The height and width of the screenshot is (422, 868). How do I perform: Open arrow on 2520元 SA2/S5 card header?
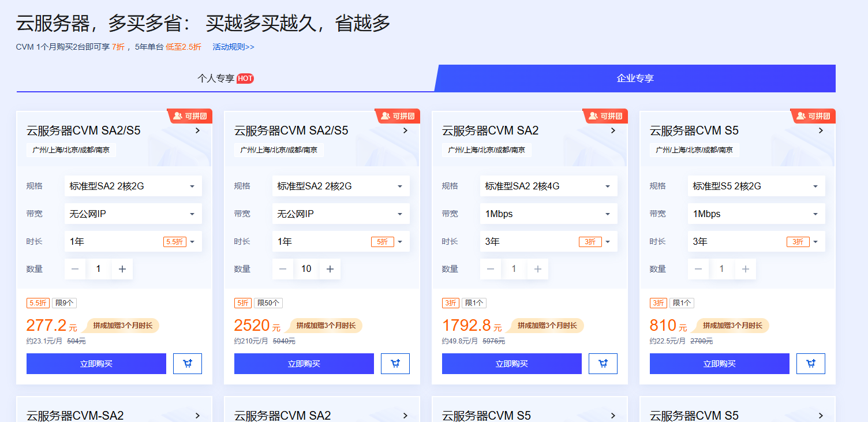pyautogui.click(x=405, y=130)
